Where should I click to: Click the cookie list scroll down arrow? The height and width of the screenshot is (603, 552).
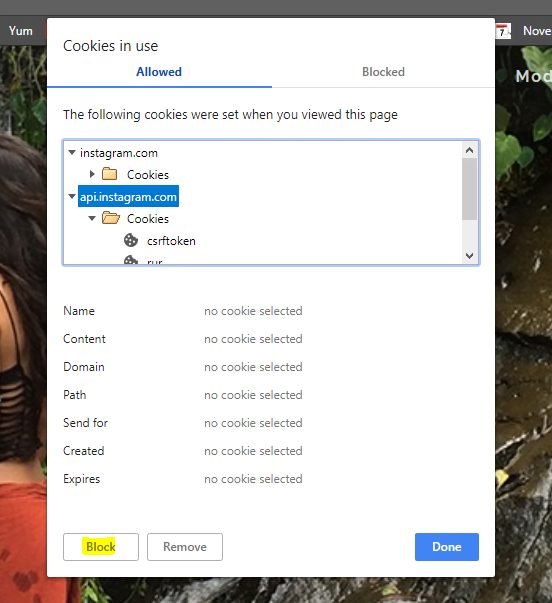point(469,255)
